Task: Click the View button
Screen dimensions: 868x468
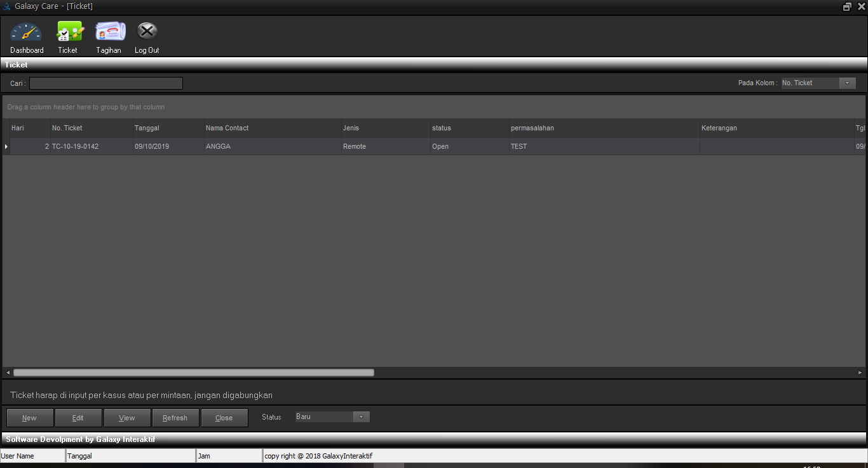Action: (x=127, y=418)
